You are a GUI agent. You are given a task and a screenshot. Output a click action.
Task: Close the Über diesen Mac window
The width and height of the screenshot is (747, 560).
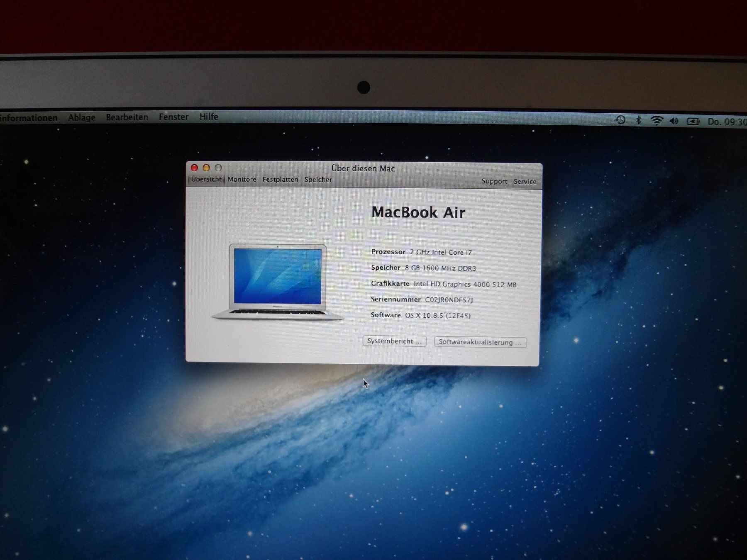tap(194, 168)
